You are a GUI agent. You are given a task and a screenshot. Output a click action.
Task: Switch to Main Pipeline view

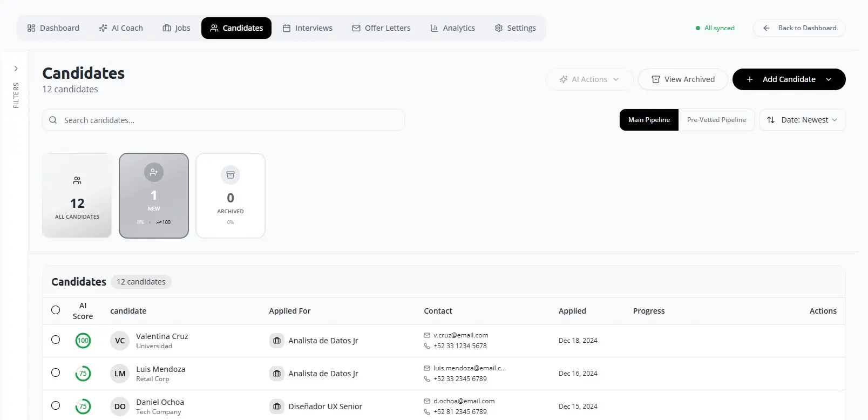coord(649,120)
